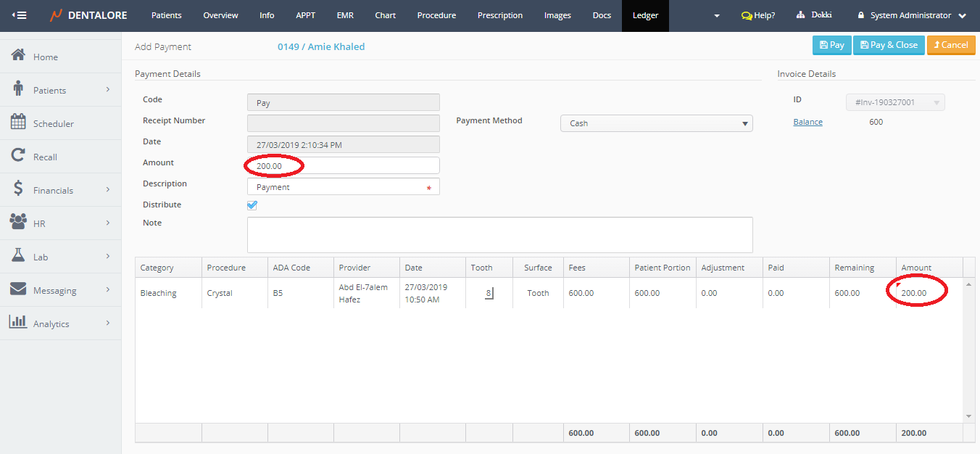The width and height of the screenshot is (980, 454).
Task: Expand the System Administrator user menu
Action: (x=912, y=15)
